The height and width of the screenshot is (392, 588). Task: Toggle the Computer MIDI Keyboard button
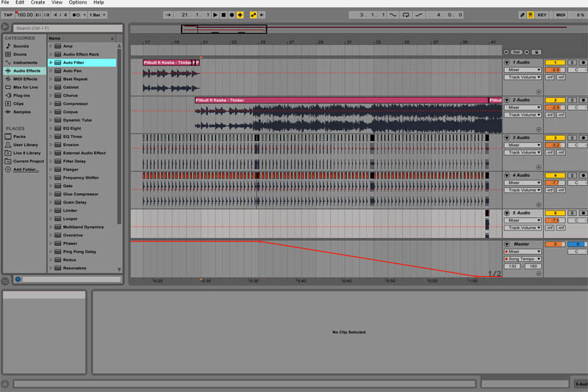point(531,15)
